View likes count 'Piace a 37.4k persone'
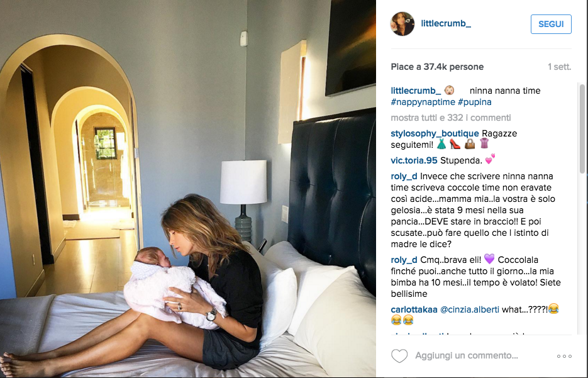 coord(437,67)
